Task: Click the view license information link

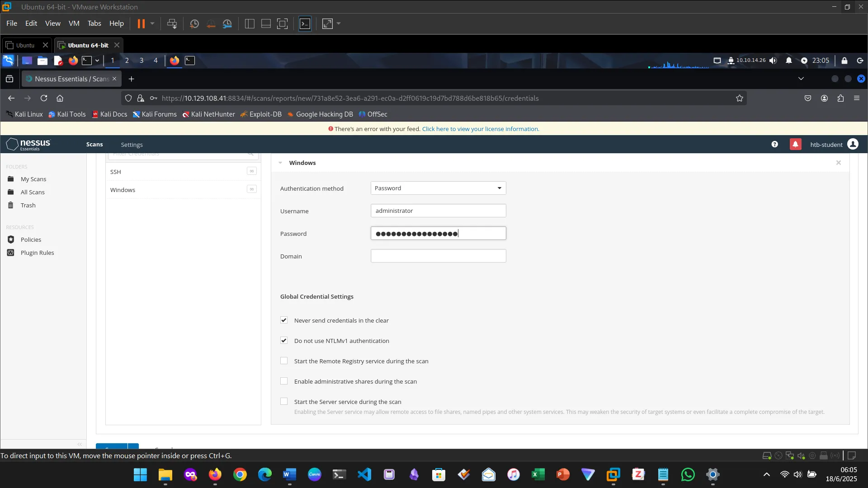Action: tap(480, 129)
